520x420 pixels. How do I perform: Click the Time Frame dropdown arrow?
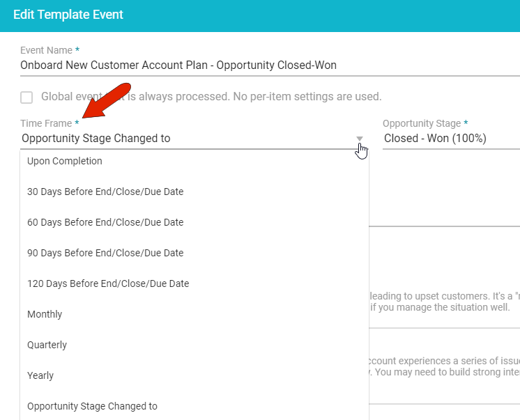tap(360, 139)
